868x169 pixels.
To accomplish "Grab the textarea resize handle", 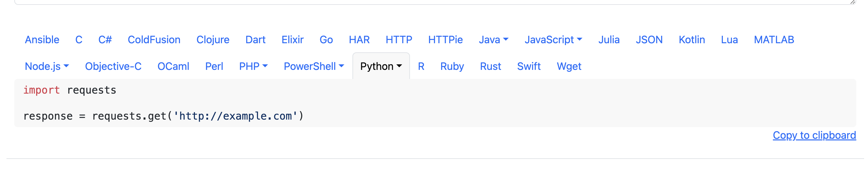I will pos(853,2).
